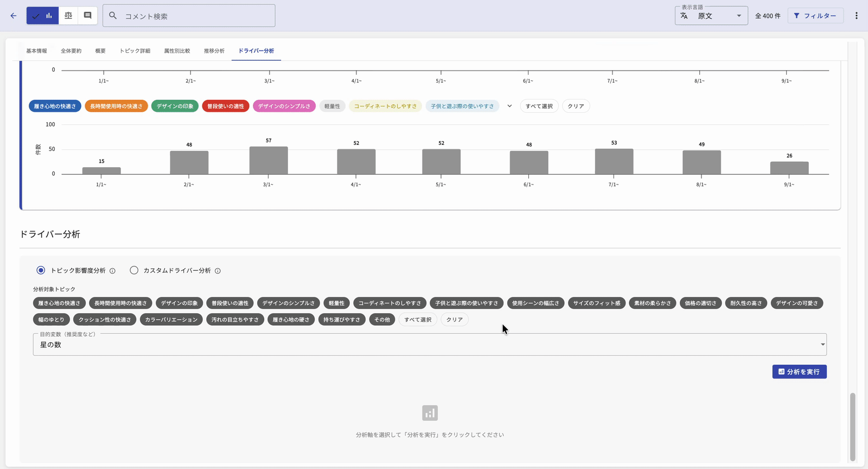Toggle blue 履き心地の快適さ chart legend chip
The width and height of the screenshot is (868, 469).
tap(55, 106)
